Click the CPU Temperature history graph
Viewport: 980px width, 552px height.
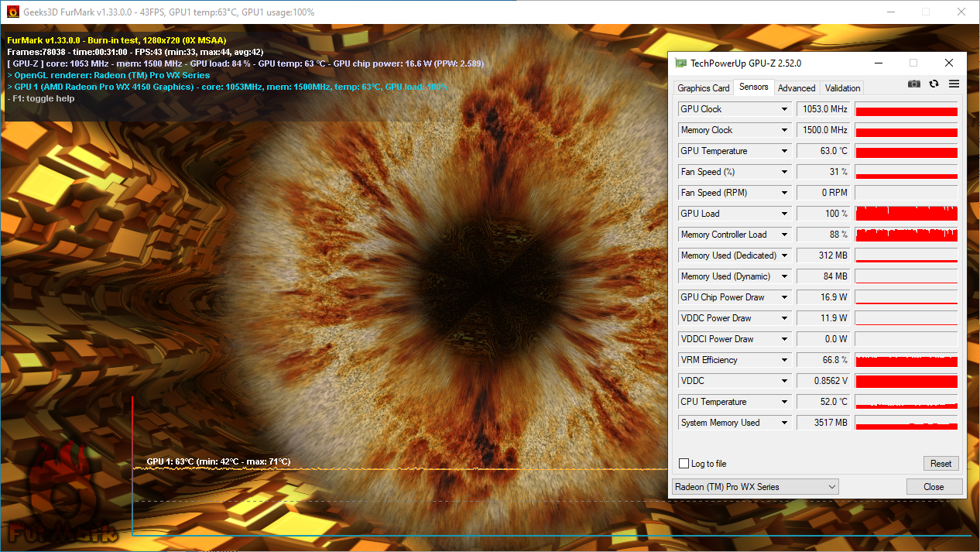(906, 402)
